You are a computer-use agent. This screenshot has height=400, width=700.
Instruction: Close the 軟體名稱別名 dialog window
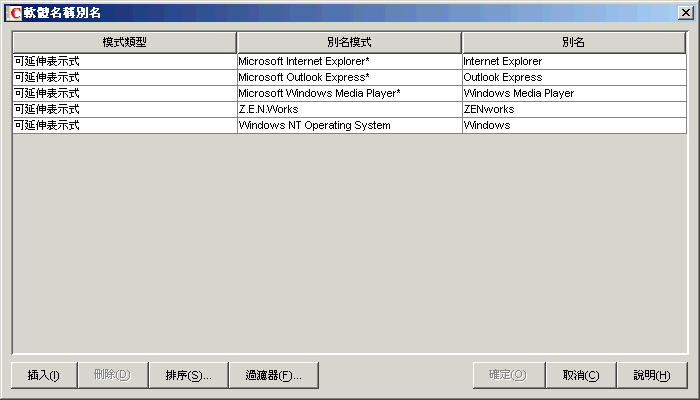[x=685, y=12]
